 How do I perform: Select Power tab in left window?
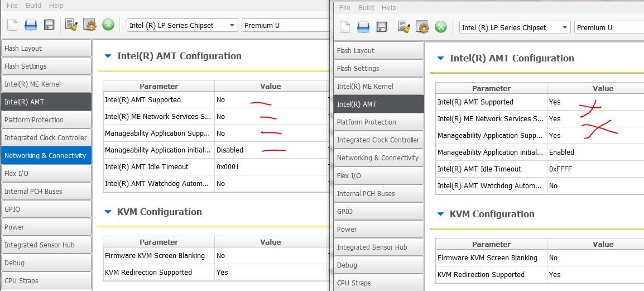46,227
